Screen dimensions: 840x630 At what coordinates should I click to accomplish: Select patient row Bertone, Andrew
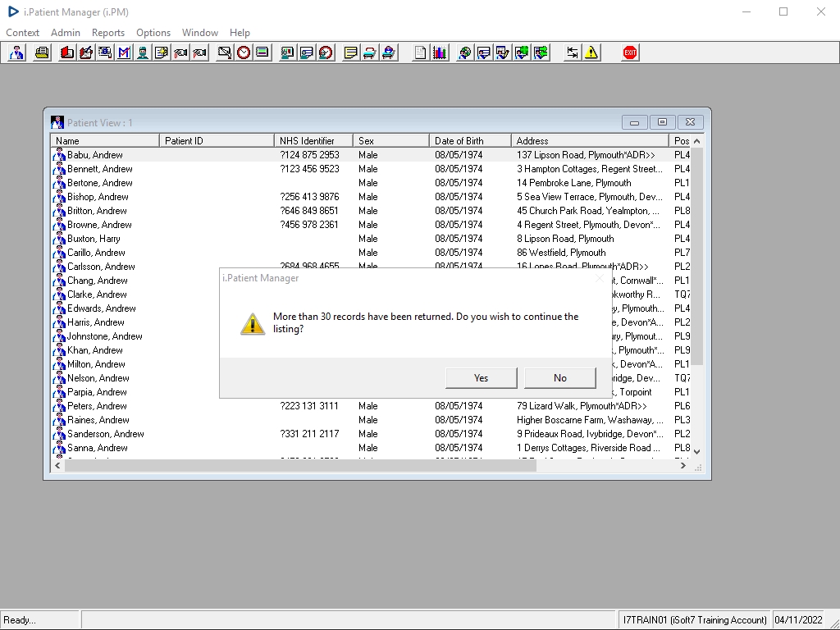[x=371, y=183]
